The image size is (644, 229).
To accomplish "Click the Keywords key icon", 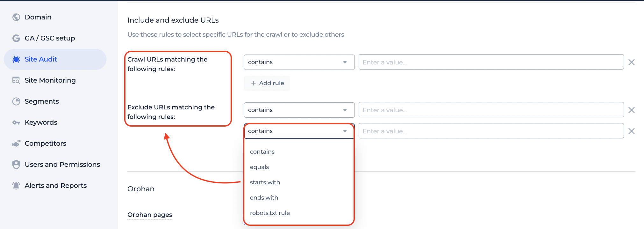I will click(16, 122).
